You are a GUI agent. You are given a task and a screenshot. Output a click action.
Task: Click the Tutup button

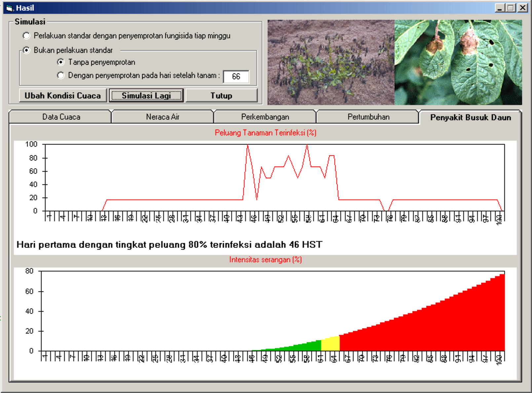pos(221,95)
